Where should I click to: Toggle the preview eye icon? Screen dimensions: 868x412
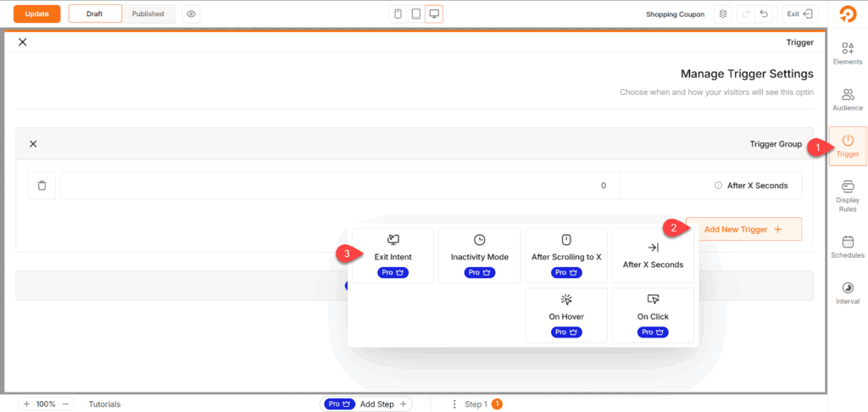(x=191, y=14)
